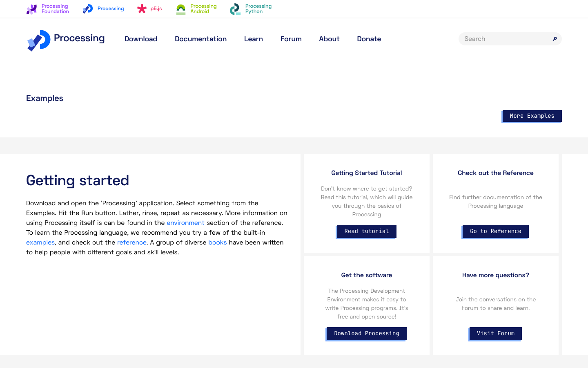
Task: Click the Read tutorial button
Action: [x=367, y=231]
